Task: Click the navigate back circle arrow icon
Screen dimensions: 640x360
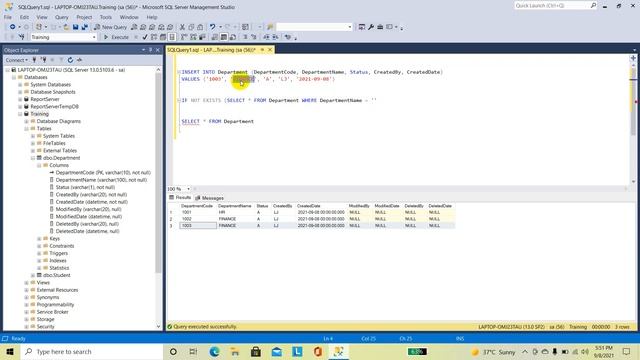Action: coord(13,27)
